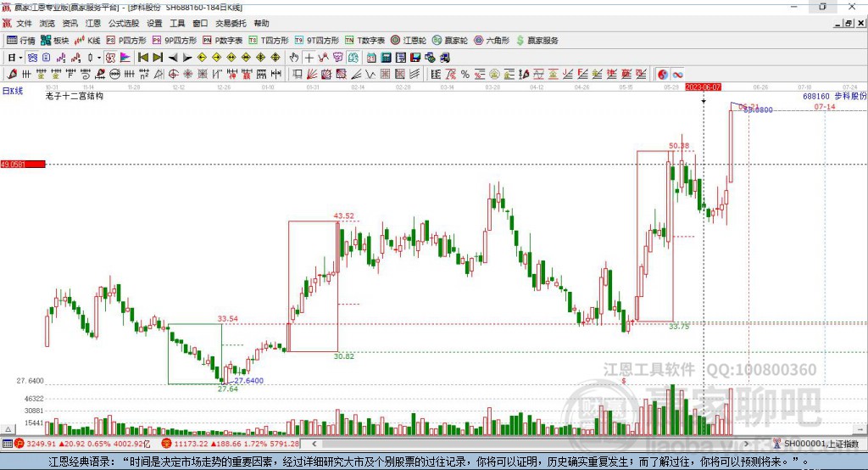Open the 9P四方形 tool

coord(175,41)
